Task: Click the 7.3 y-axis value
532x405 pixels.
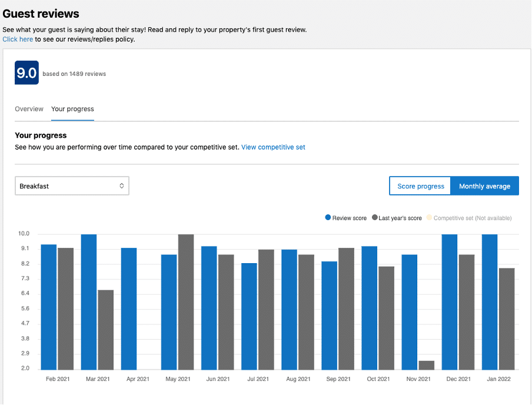Action: click(x=25, y=278)
